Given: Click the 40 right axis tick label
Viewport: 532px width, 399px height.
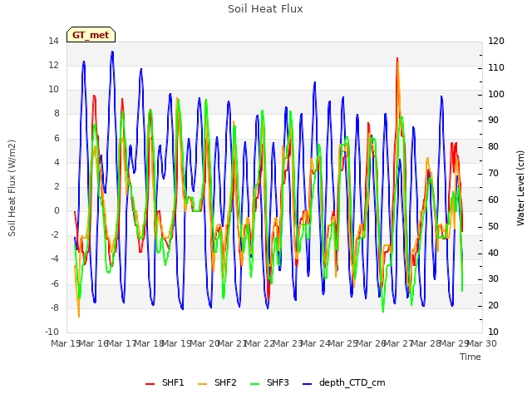Looking at the screenshot, I should click(x=494, y=253).
